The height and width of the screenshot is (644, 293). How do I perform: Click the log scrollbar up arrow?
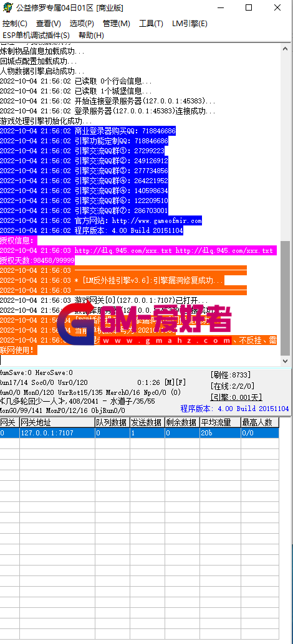[285, 49]
